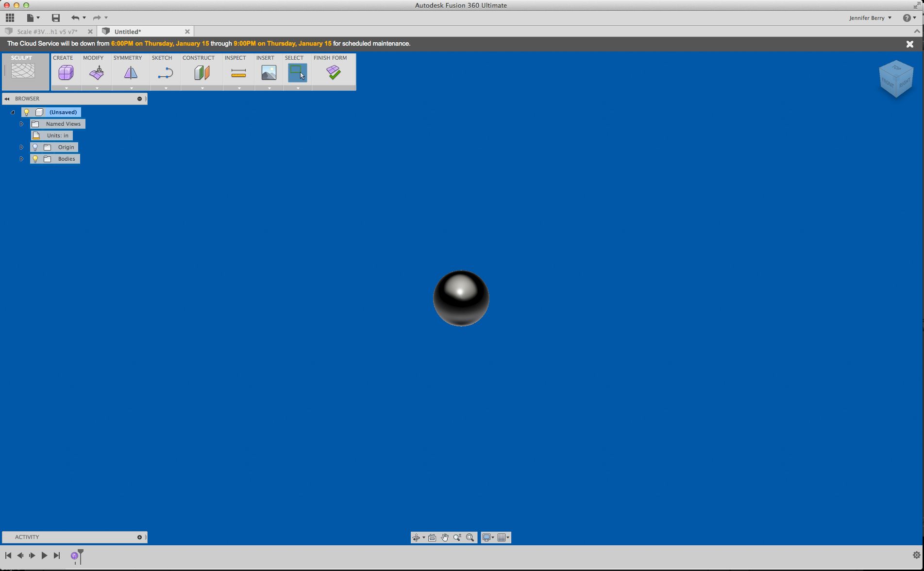Open the Inspect measure tool
The height and width of the screenshot is (571, 924).
(x=238, y=73)
